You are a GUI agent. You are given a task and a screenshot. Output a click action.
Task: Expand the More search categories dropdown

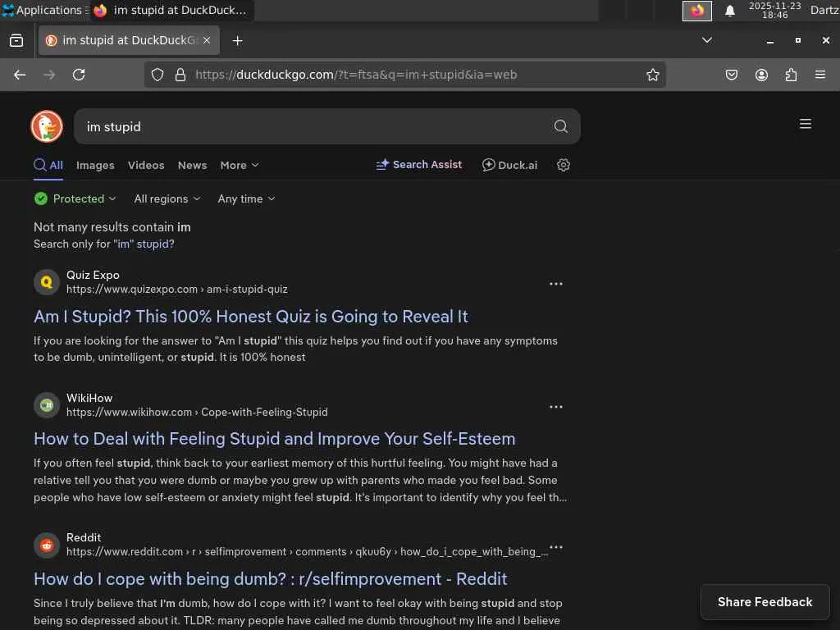(240, 166)
